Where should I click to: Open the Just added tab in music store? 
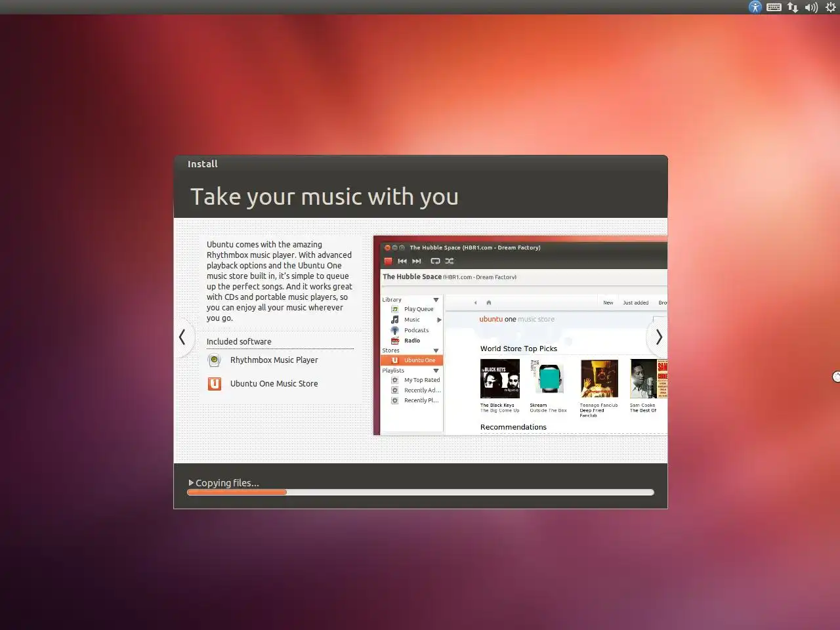click(x=635, y=303)
